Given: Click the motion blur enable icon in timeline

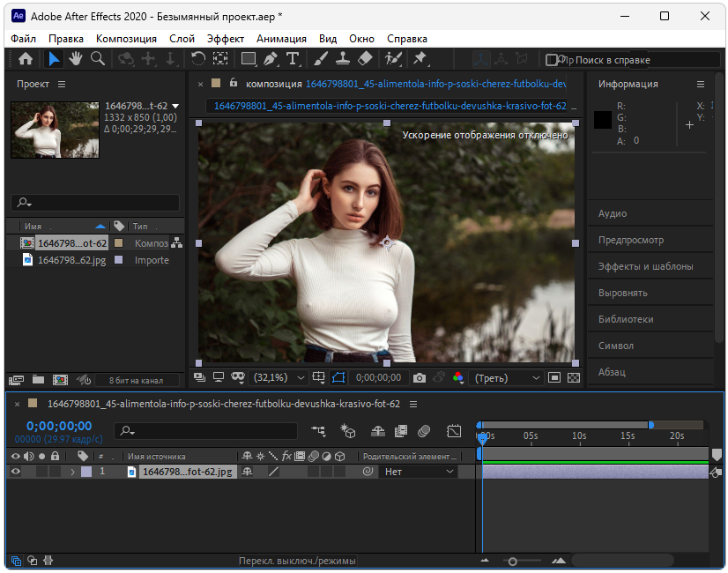Looking at the screenshot, I should coord(424,431).
